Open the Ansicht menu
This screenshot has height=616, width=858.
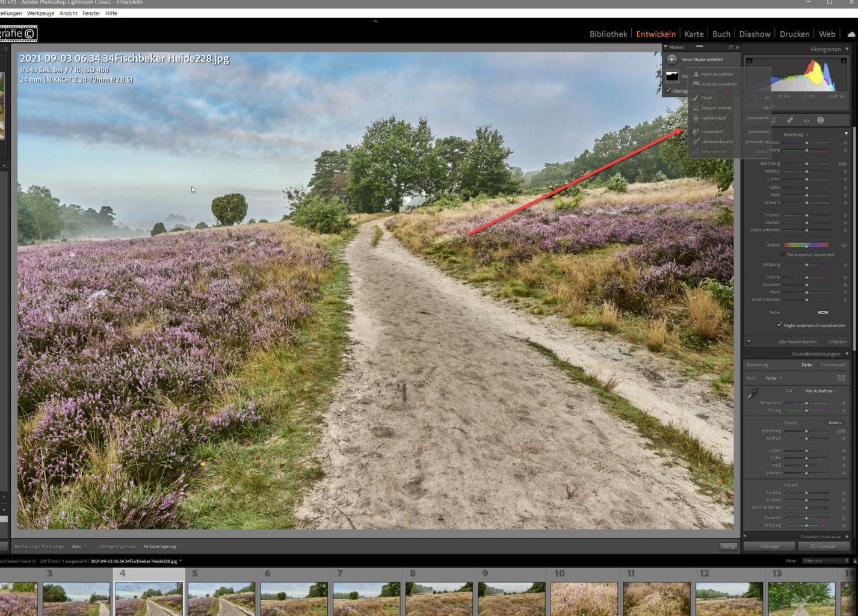68,13
